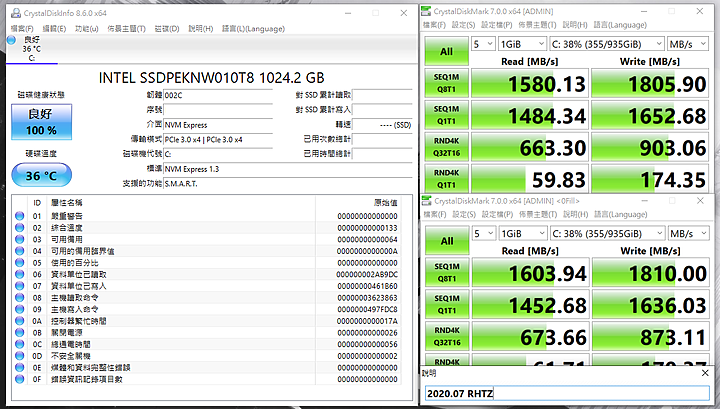The height and width of the screenshot is (409, 720).
Task: Click write result 1805.90 bar
Action: [650, 84]
